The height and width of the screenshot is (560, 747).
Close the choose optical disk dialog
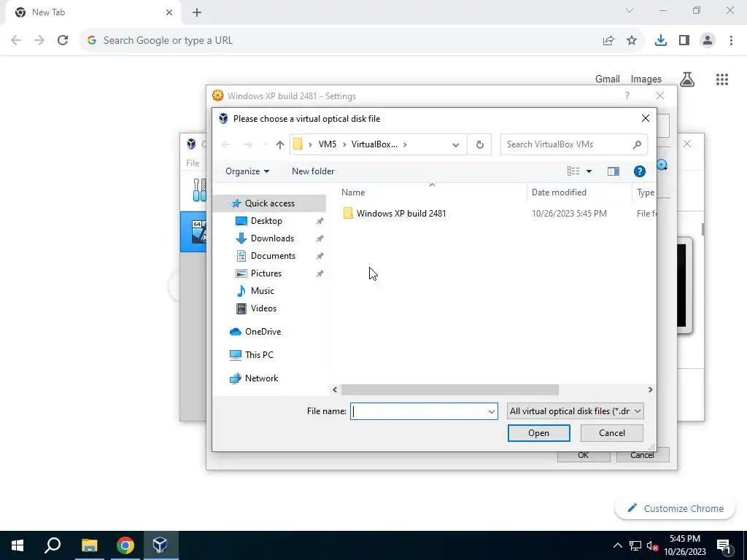click(x=645, y=119)
